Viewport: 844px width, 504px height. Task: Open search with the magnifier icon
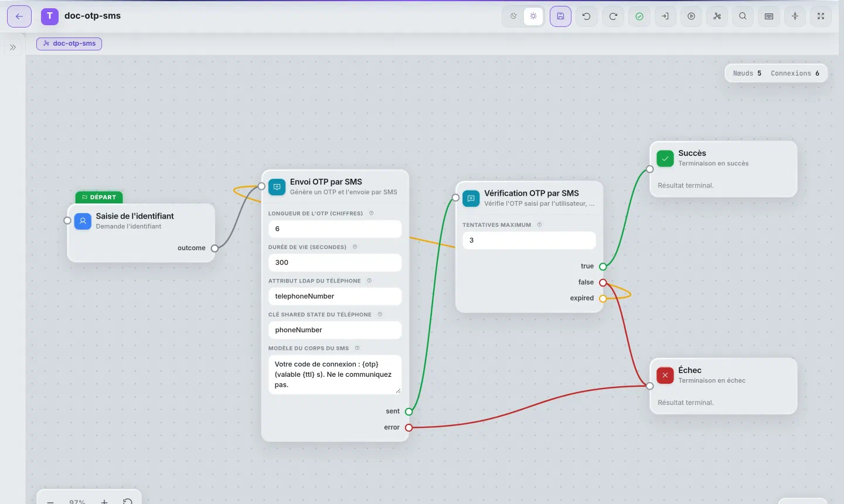[x=743, y=16]
